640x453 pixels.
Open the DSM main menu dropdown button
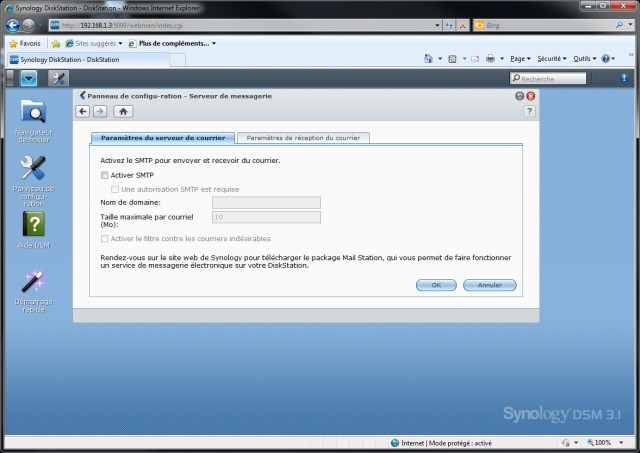click(29, 78)
